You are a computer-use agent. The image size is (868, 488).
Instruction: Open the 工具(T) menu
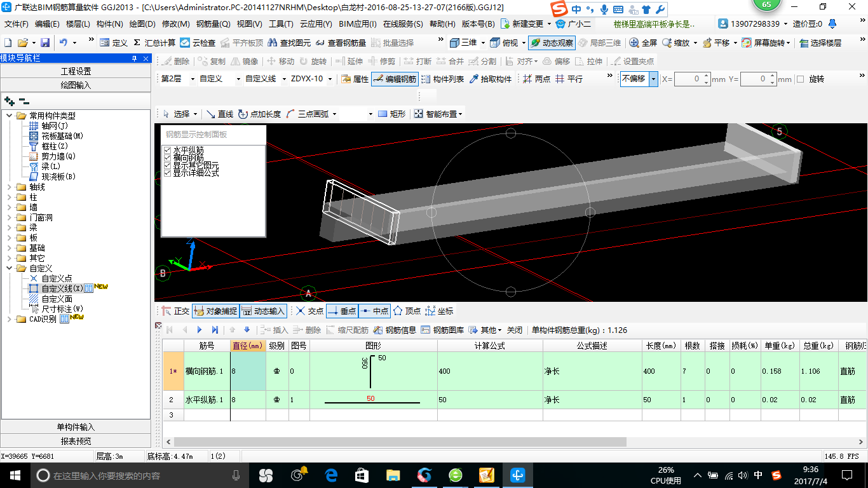[x=281, y=24]
